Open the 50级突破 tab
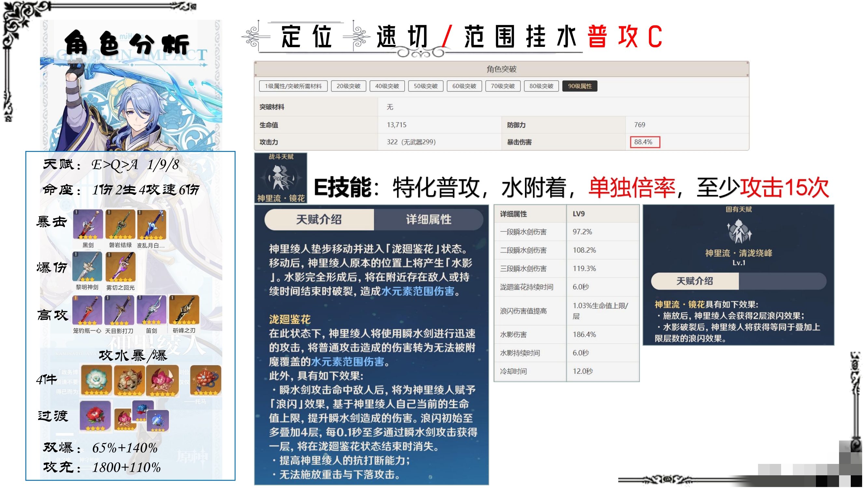Viewport: 868px width, 488px height. pos(426,86)
